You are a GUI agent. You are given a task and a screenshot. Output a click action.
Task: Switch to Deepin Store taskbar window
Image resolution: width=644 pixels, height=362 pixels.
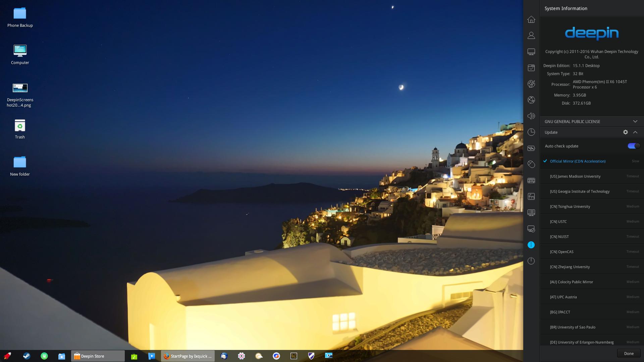pos(98,356)
